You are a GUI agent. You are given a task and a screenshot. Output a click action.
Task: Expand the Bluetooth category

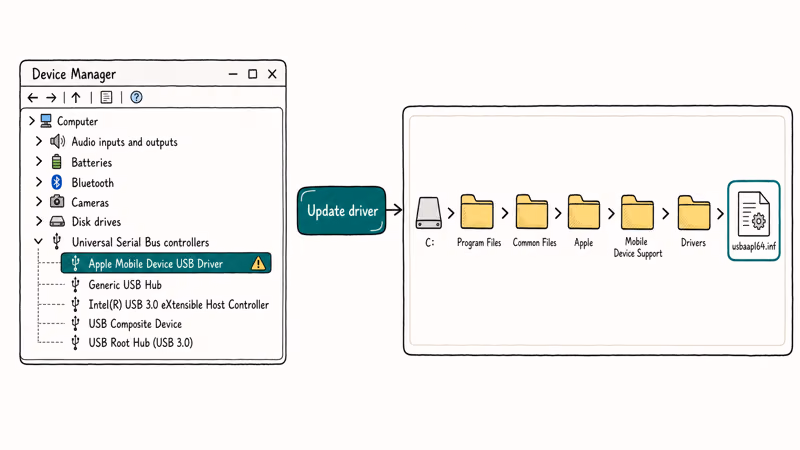[x=39, y=182]
